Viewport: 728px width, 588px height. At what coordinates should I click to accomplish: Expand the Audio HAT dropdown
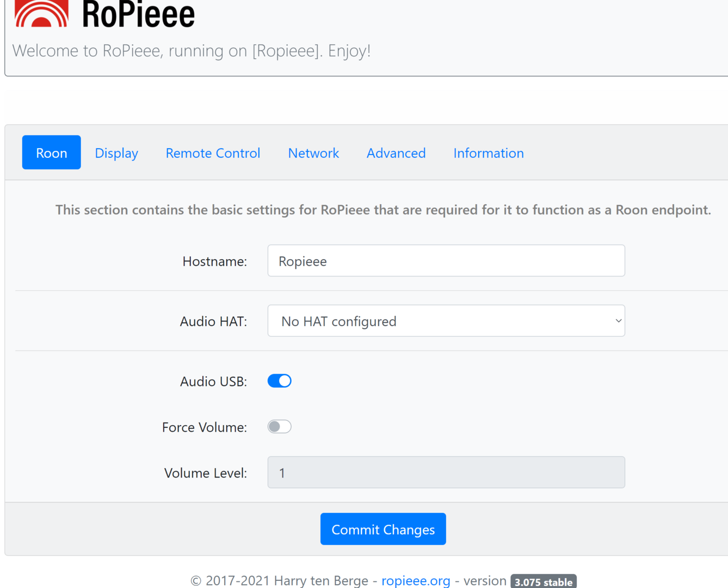point(446,321)
